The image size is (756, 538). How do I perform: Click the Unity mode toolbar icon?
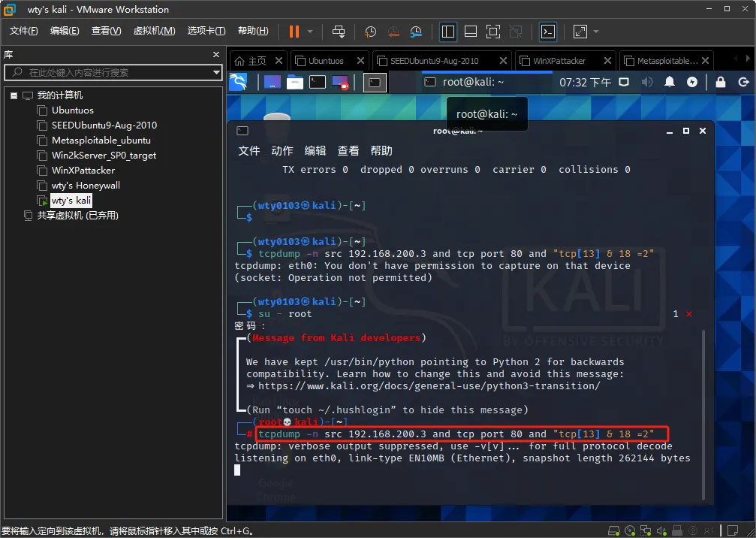point(516,32)
